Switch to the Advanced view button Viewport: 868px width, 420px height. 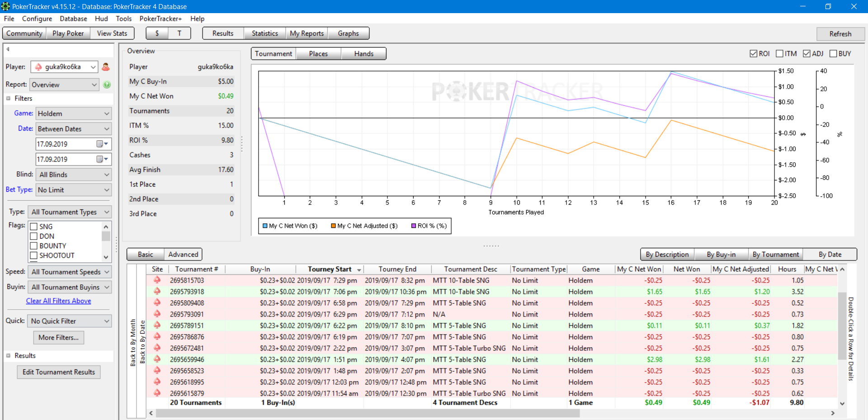pos(183,255)
